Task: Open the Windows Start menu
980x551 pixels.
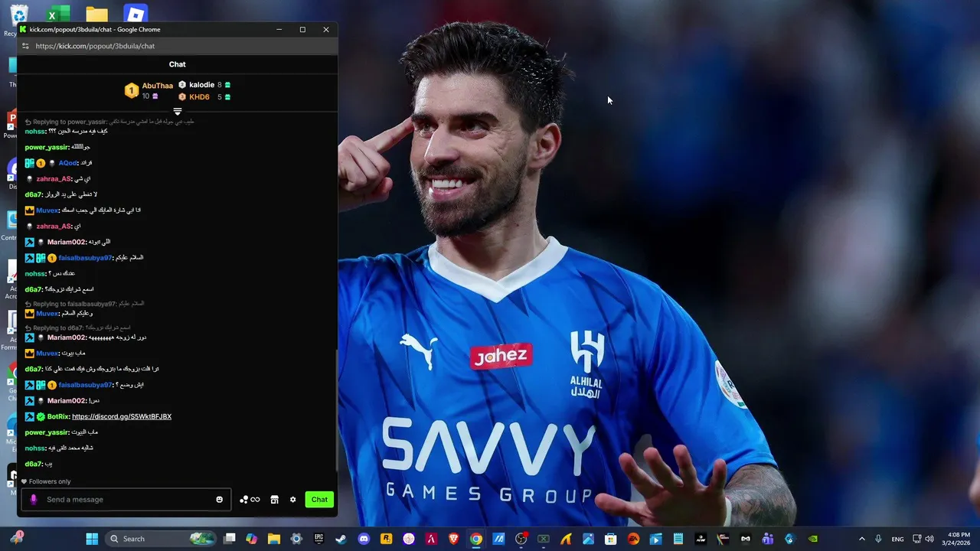Action: [92, 539]
